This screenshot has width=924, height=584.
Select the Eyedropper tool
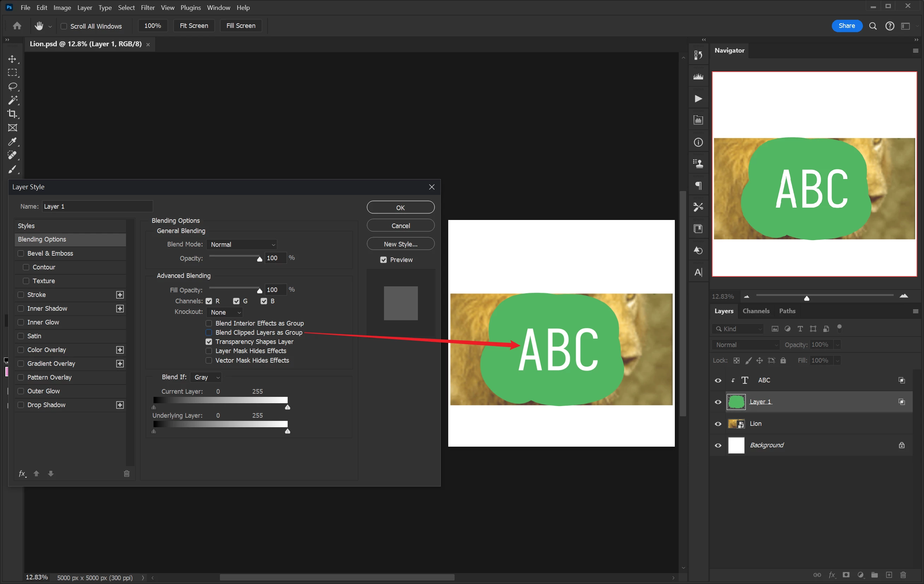click(12, 142)
